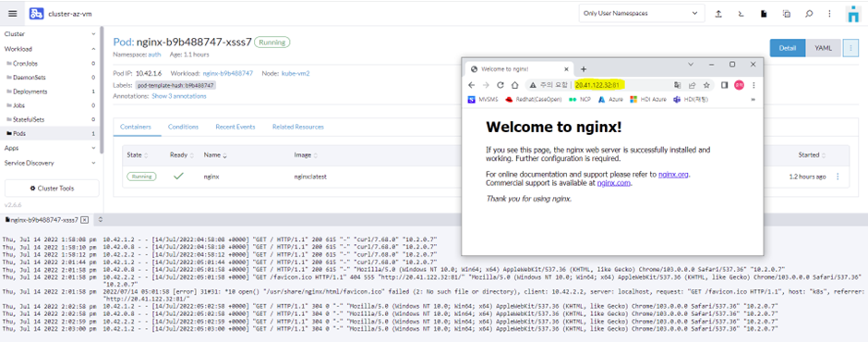Click the log panel resize handle icon
The width and height of the screenshot is (868, 342).
101,219
